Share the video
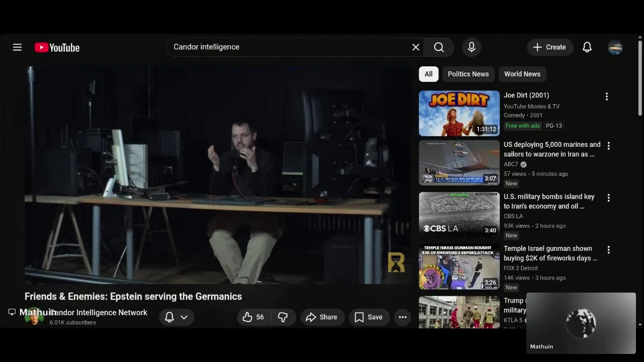 [322, 317]
